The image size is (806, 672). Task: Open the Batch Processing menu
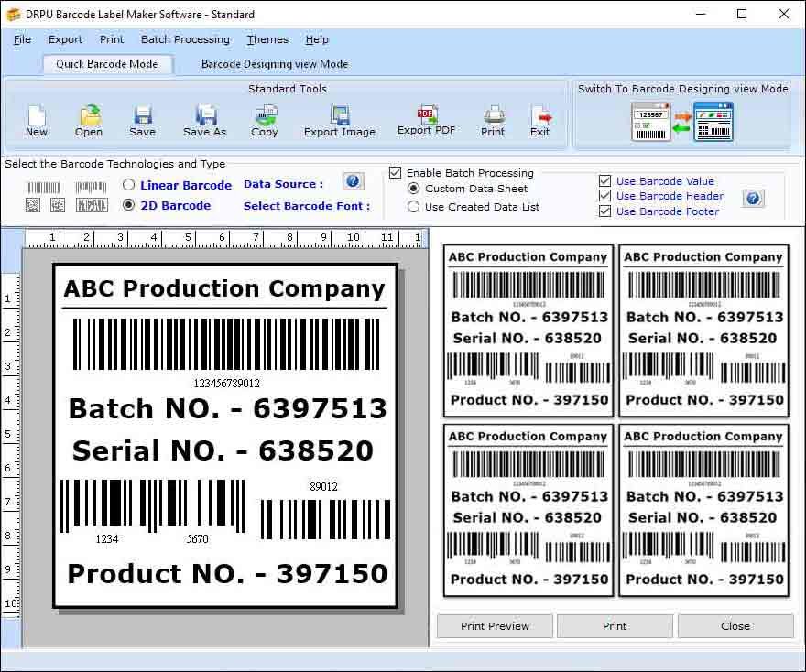click(x=185, y=39)
